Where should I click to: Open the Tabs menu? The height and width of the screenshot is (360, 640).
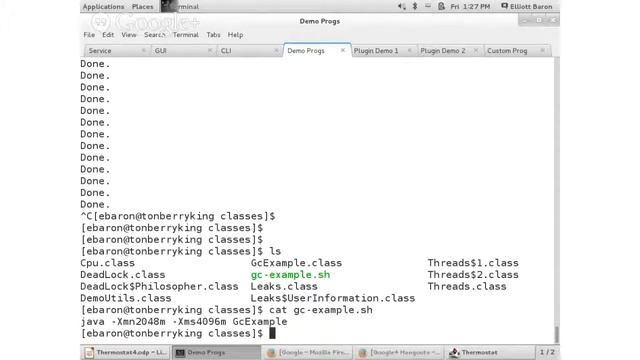point(213,35)
